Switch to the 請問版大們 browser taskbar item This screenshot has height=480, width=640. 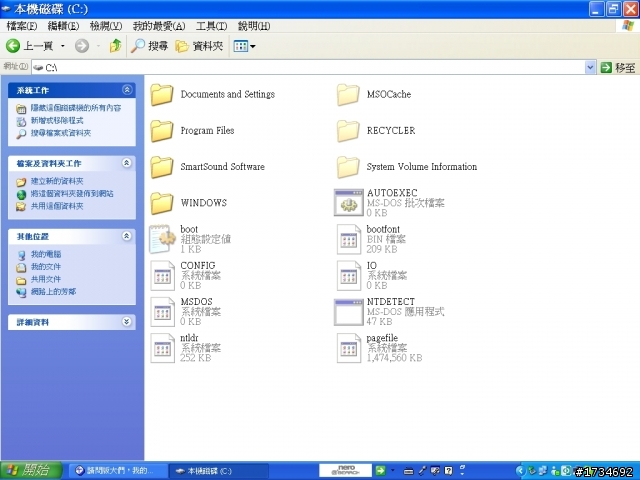coord(116,471)
